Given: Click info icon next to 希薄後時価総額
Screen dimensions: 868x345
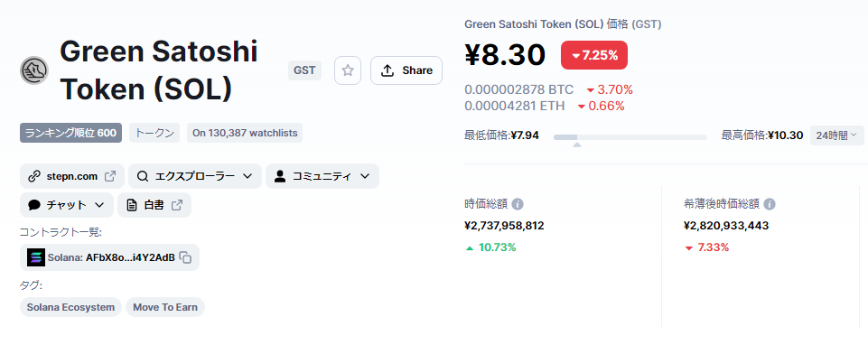Looking at the screenshot, I should [770, 204].
